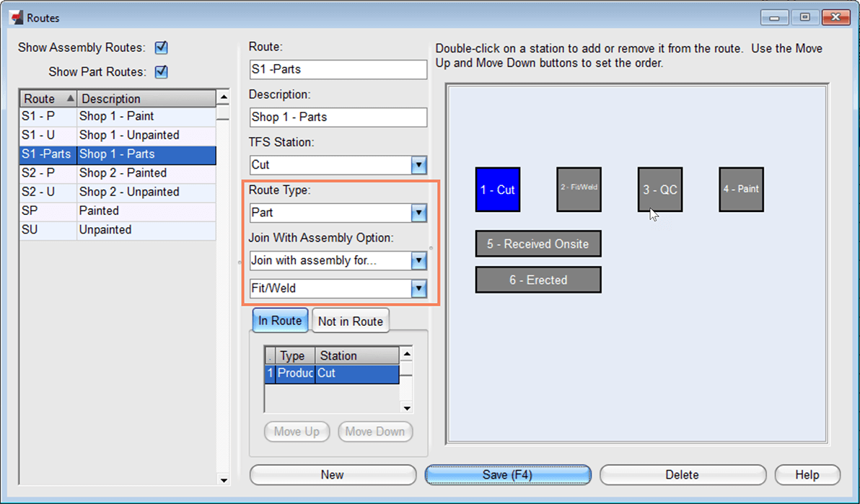Select the 4 - Paint station tile
The image size is (860, 504).
pyautogui.click(x=741, y=189)
